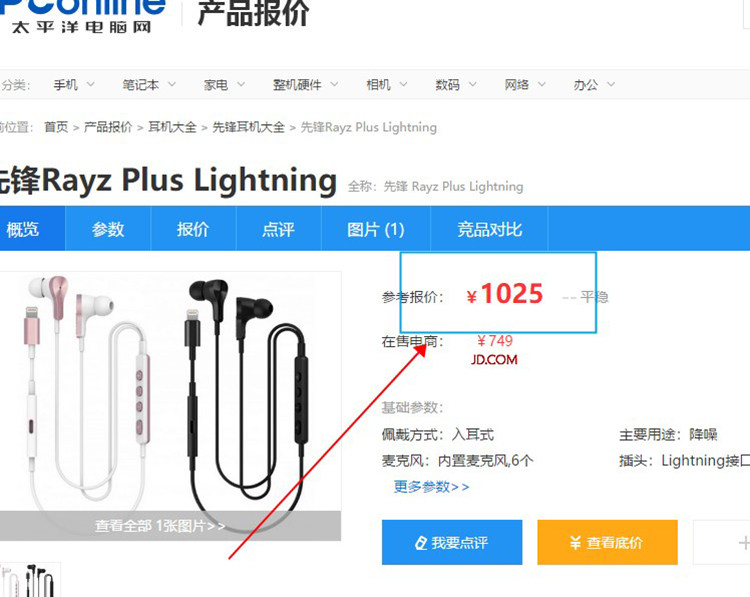Click 查看全部 1张图片 overlay link
This screenshot has width=750, height=597.
coord(160,526)
